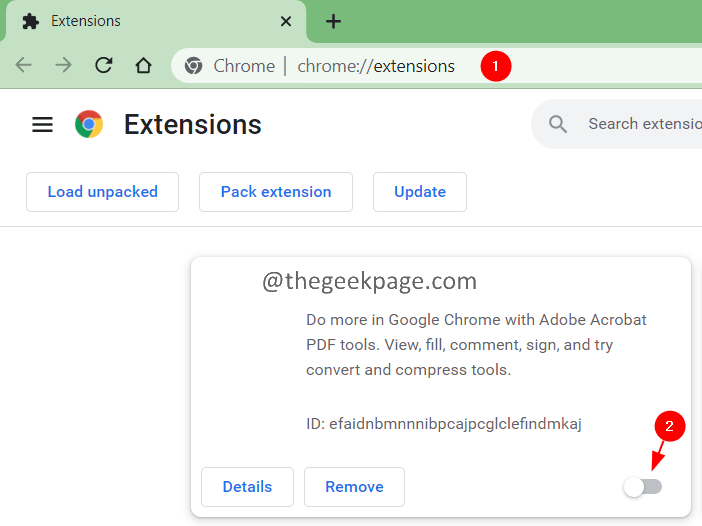702x526 pixels.
Task: Focus the chrome://extensions address bar
Action: [x=376, y=66]
